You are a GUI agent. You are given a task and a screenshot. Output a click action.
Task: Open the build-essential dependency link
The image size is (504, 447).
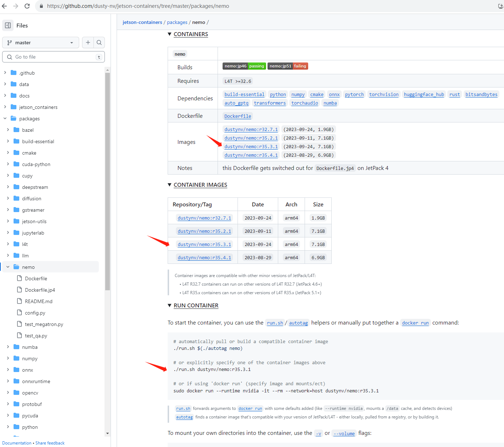[244, 94]
